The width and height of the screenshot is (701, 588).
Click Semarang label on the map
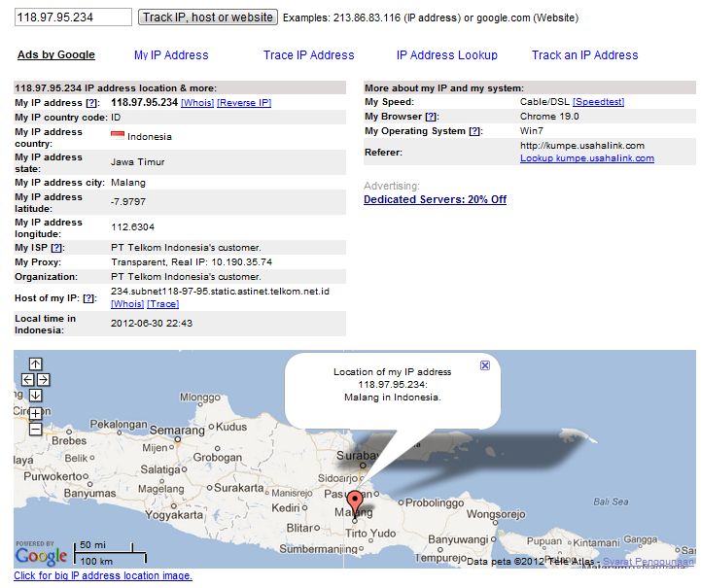177,431
